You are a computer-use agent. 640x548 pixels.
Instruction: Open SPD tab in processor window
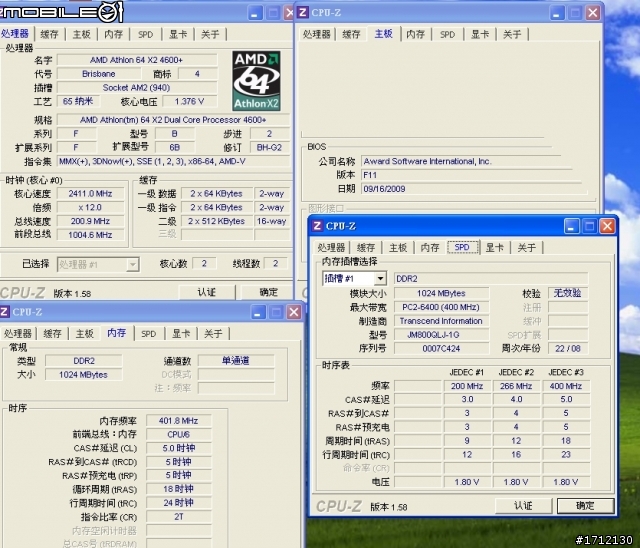146,34
